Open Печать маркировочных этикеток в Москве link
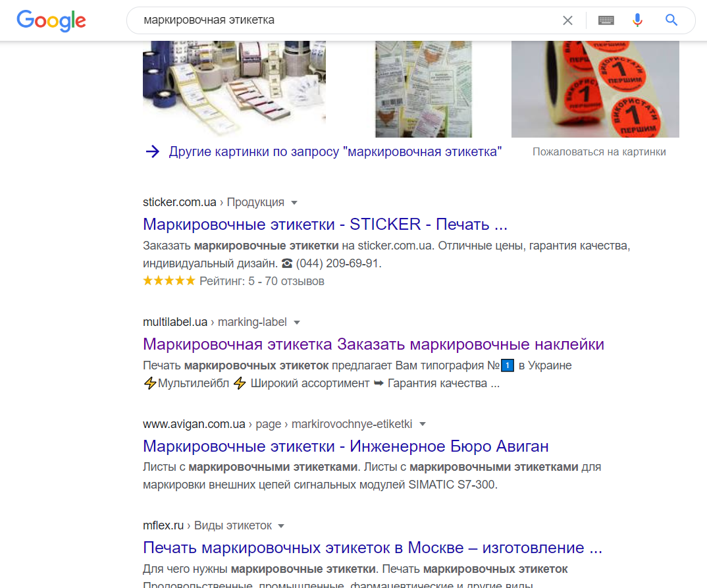Image resolution: width=707 pixels, height=588 pixels. (x=373, y=547)
